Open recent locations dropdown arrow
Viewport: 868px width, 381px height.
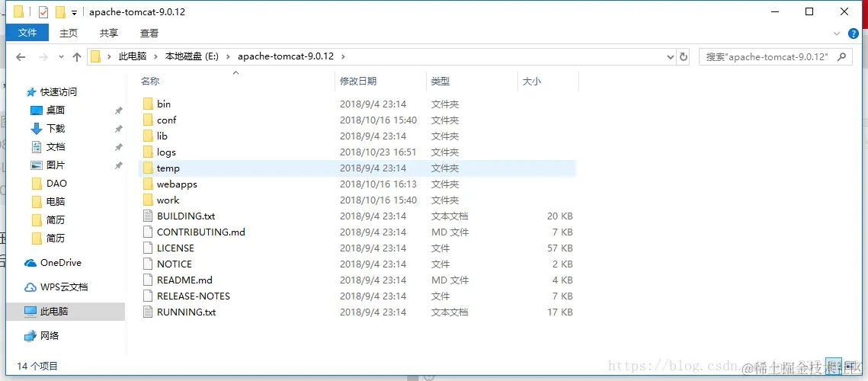point(61,57)
